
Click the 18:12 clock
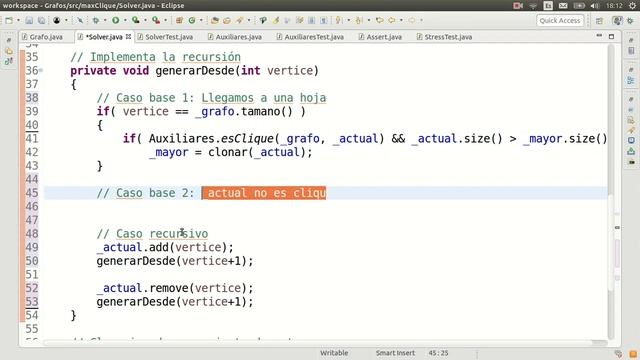pyautogui.click(x=614, y=6)
